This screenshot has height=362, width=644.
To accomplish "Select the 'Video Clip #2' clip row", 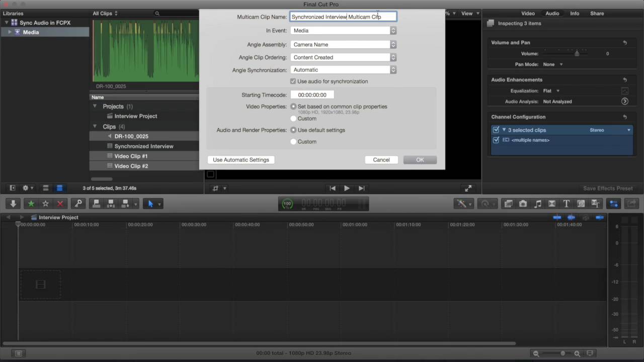I will [x=144, y=166].
